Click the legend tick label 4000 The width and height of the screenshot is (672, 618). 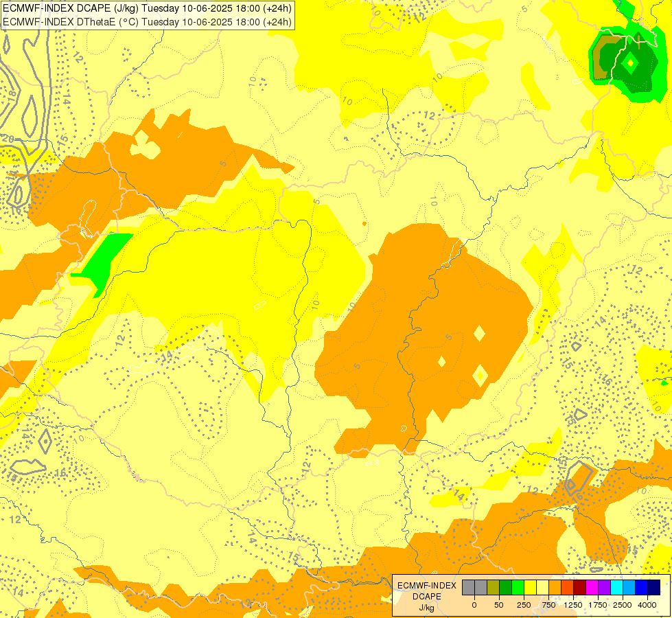(x=647, y=605)
